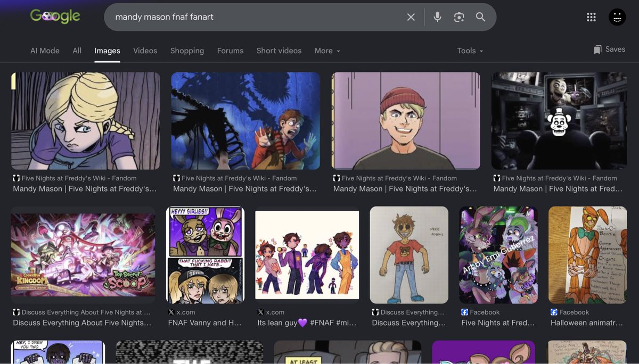Clear the search box with X
Image resolution: width=639 pixels, height=364 pixels.
point(411,17)
